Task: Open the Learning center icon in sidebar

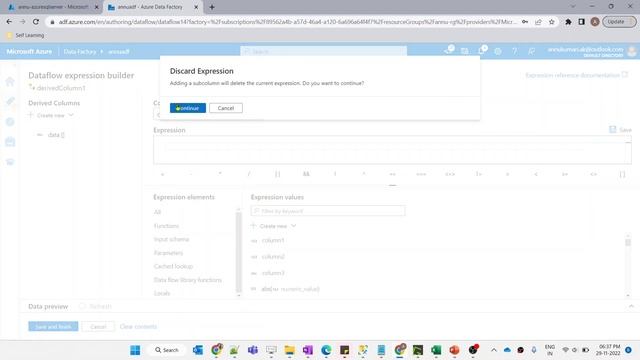Action: pyautogui.click(x=10, y=162)
